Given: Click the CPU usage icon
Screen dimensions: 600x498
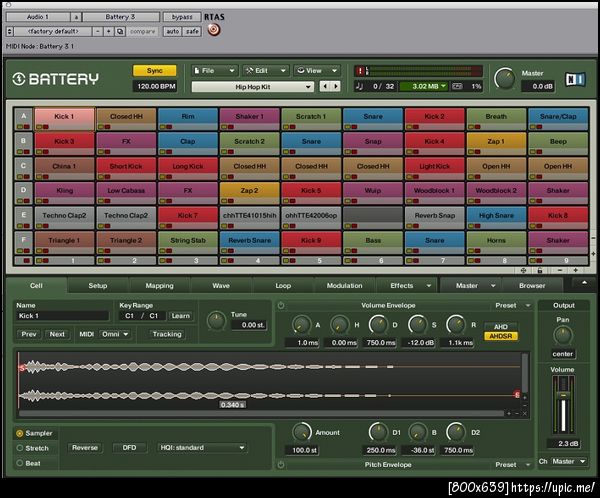Looking at the screenshot, I should (457, 86).
